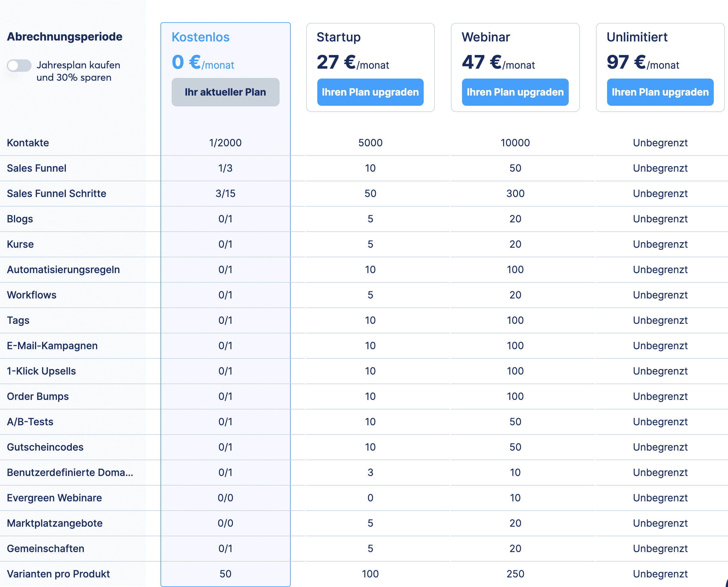Click '100' in the Order Bumps row
The height and width of the screenshot is (587, 728).
coord(515,396)
